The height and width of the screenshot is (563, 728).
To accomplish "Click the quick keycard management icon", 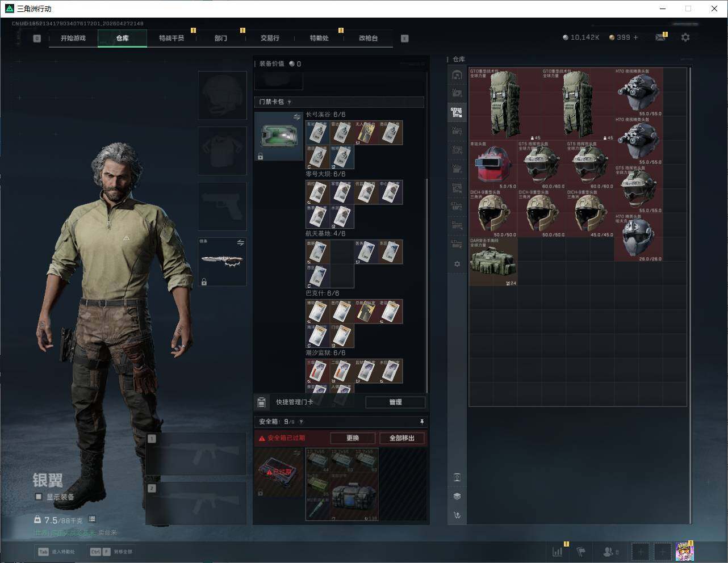I will 261,402.
